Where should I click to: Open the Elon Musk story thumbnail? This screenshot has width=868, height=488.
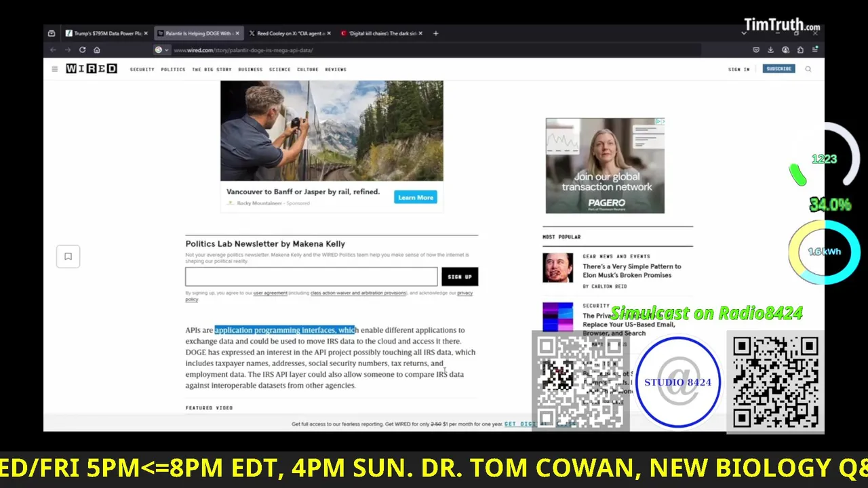click(x=557, y=268)
